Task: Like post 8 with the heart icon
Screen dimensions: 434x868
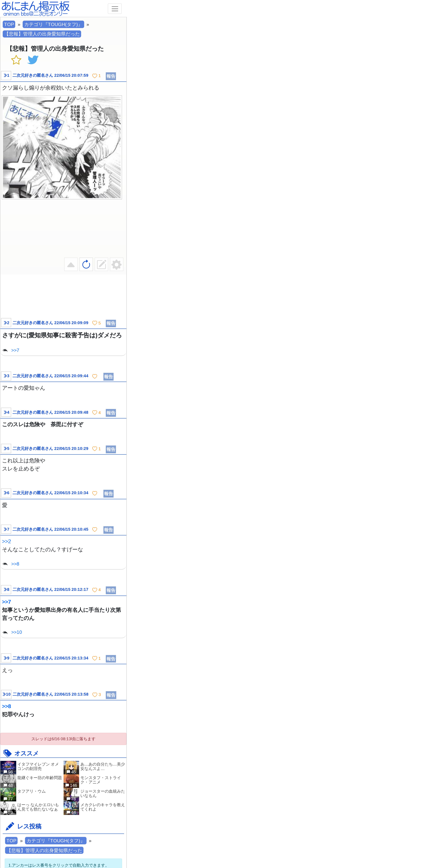Action: click(x=95, y=590)
